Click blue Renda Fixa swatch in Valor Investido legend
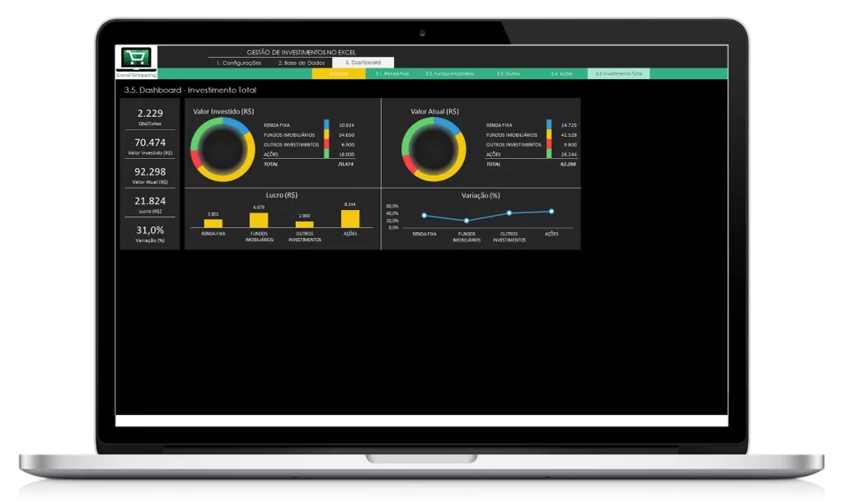 (x=326, y=125)
